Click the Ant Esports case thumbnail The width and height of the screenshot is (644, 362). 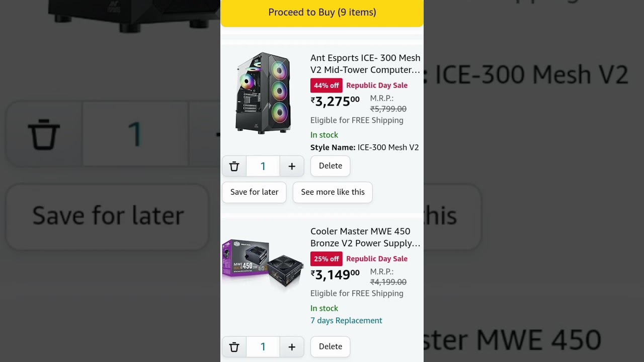tap(263, 93)
